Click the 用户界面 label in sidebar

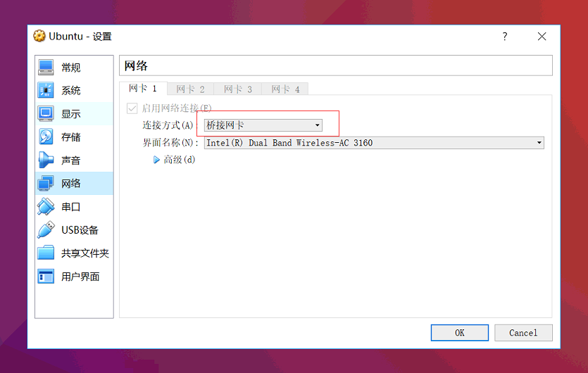[x=80, y=277]
